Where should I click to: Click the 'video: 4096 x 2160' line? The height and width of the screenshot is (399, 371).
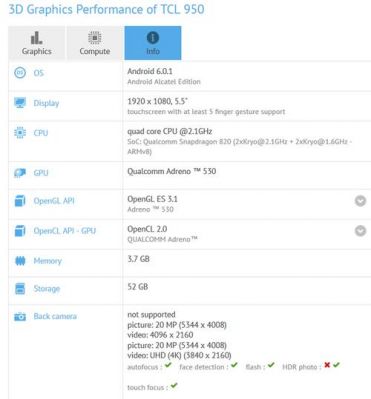click(x=160, y=335)
